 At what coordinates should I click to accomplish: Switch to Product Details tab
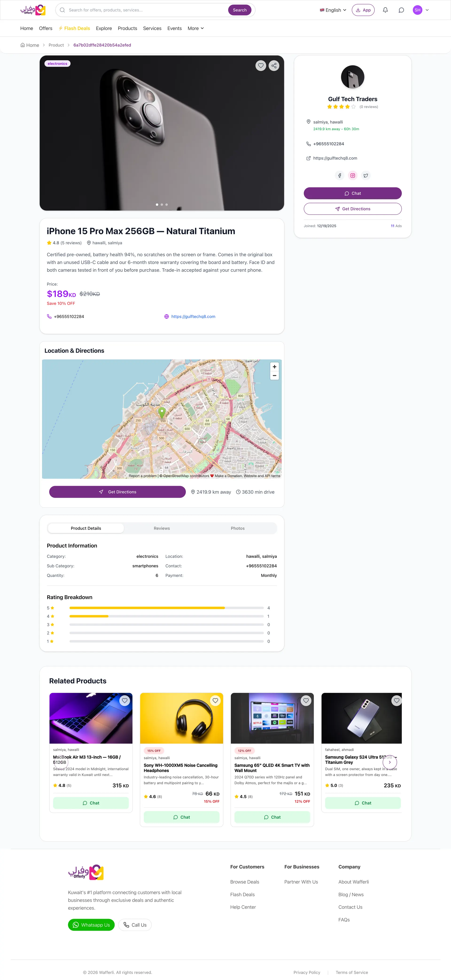click(86, 528)
